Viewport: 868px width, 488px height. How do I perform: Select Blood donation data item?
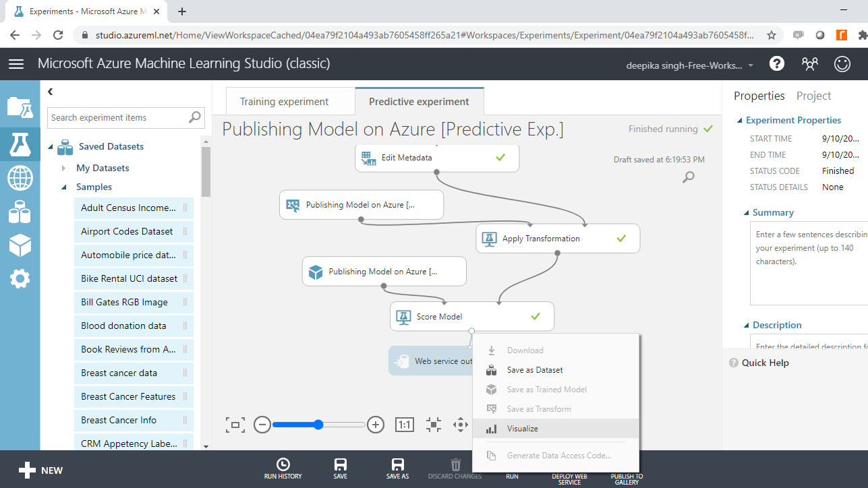click(134, 326)
